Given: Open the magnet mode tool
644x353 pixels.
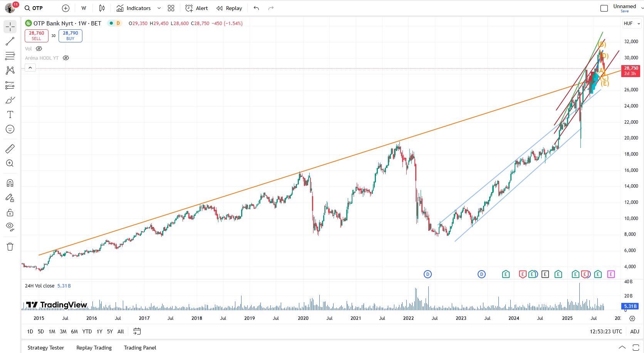Looking at the screenshot, I should [x=10, y=183].
